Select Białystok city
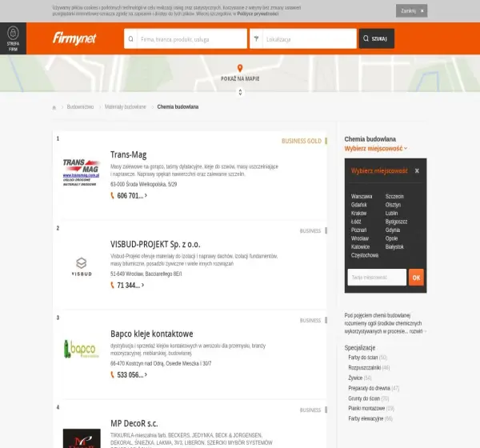The image size is (480, 448). tap(394, 247)
